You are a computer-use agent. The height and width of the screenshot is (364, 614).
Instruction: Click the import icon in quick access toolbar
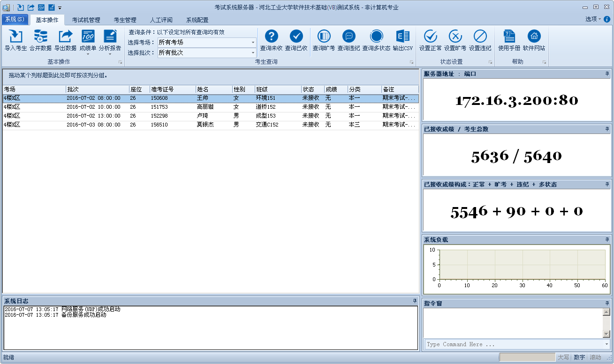coord(21,7)
